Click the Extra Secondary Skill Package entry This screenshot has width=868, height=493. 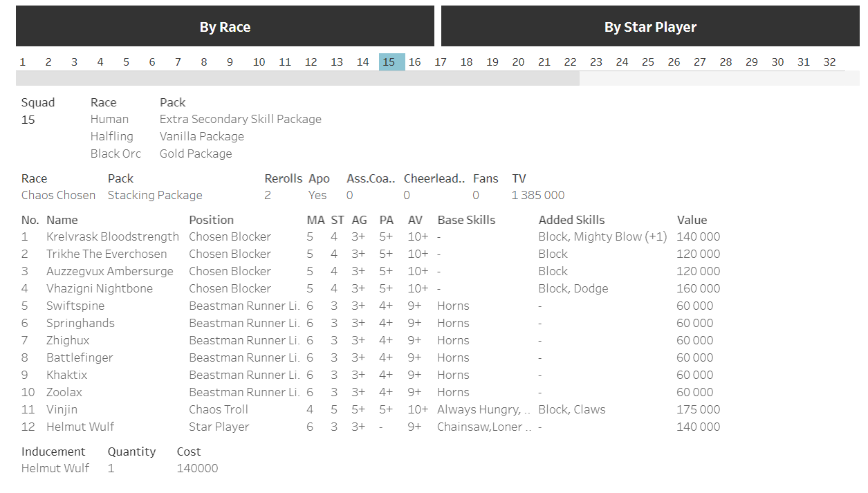click(240, 119)
